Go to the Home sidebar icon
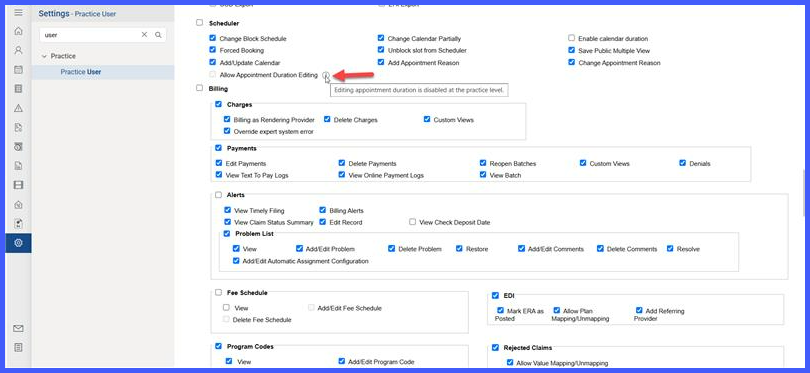 pyautogui.click(x=18, y=31)
